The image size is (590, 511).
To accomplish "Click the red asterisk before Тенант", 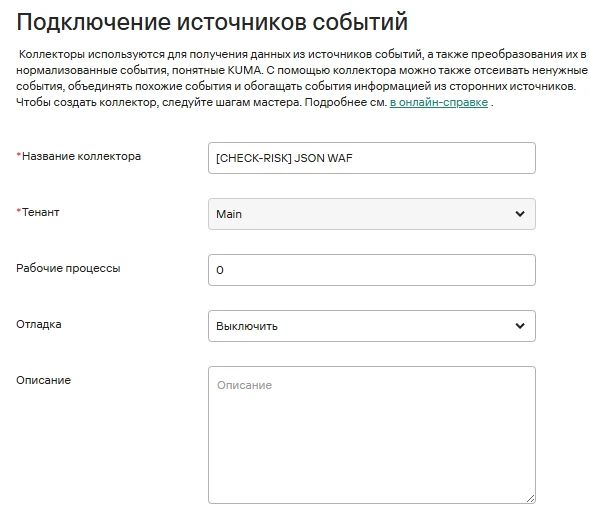I will pos(18,211).
